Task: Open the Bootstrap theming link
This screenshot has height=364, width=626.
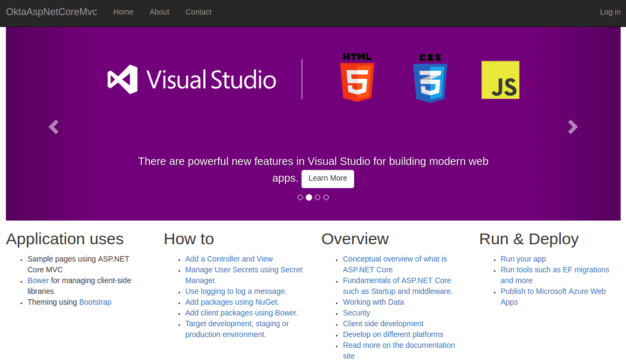Action: (x=95, y=302)
